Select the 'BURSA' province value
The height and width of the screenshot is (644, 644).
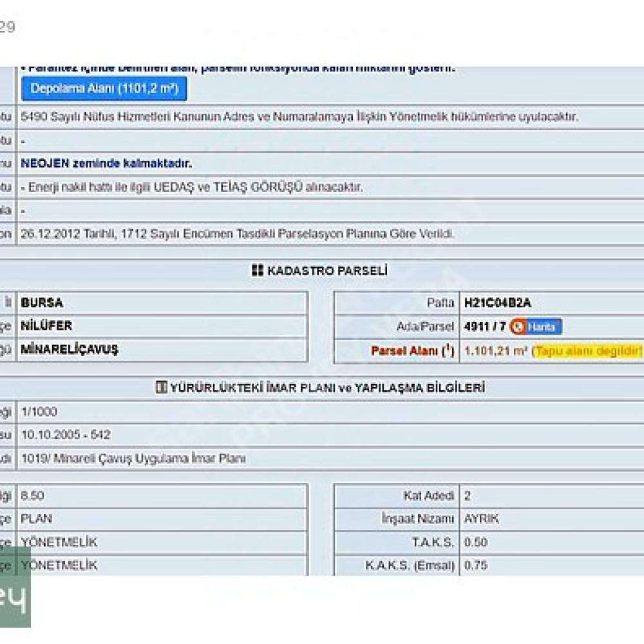42,303
